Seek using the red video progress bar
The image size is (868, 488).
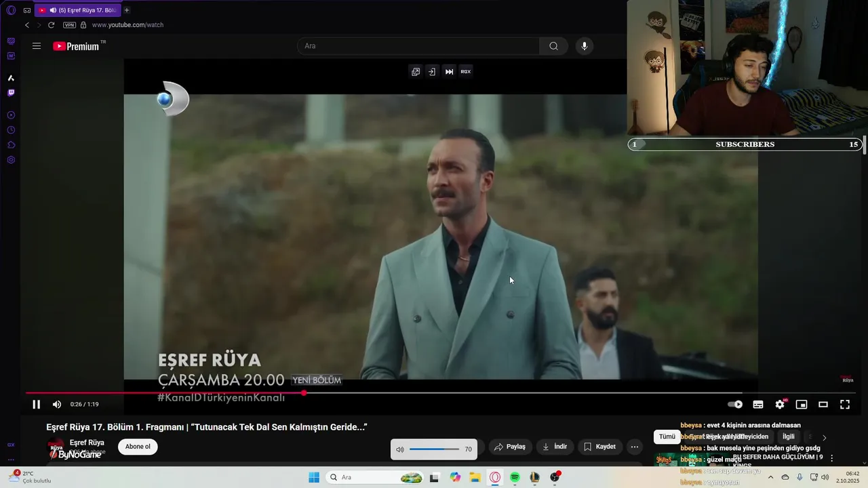[x=165, y=393]
